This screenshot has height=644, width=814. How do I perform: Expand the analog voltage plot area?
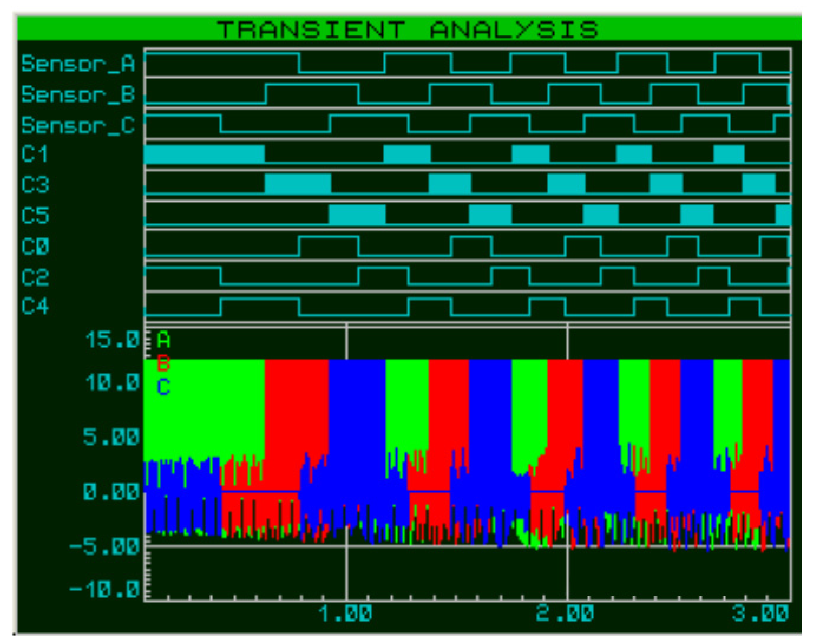[x=452, y=452]
